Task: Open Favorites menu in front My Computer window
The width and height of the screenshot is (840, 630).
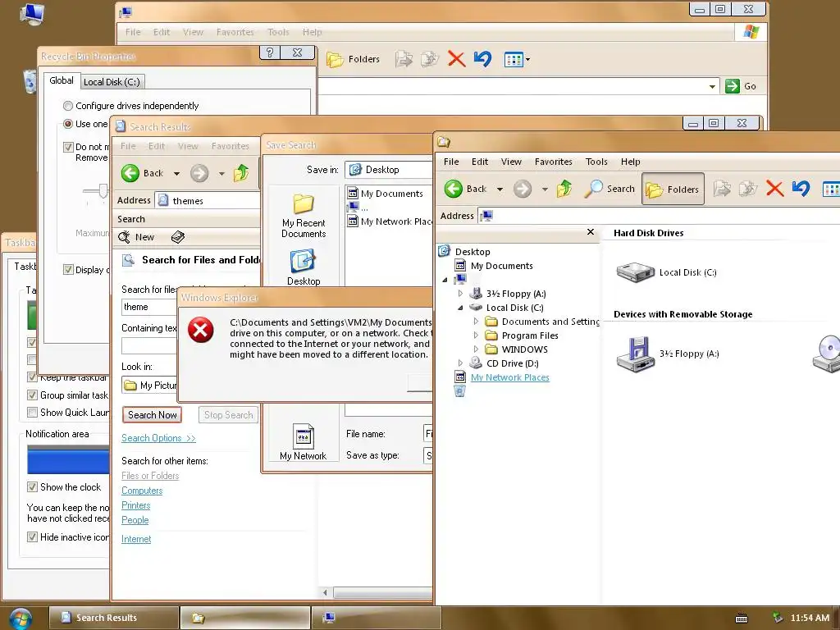Action: 554,162
